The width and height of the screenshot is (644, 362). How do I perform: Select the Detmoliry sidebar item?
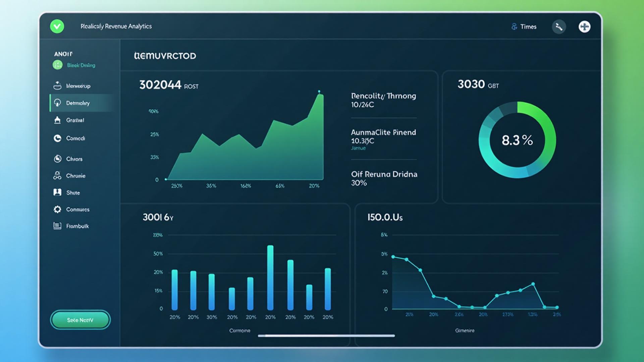pyautogui.click(x=78, y=103)
